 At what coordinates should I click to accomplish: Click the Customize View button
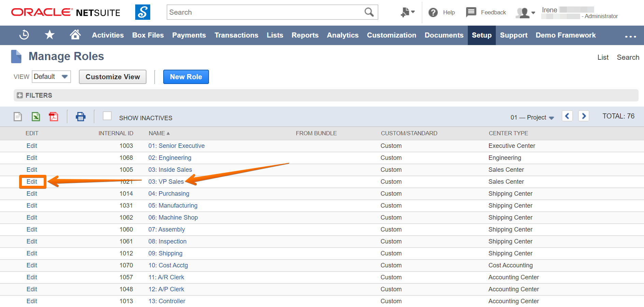[113, 77]
